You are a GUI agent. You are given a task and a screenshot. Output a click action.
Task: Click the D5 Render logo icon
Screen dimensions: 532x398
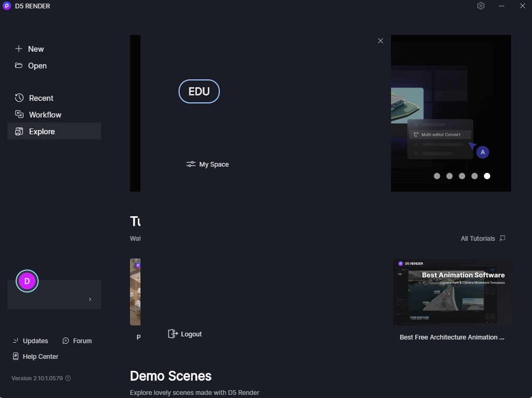pos(7,6)
